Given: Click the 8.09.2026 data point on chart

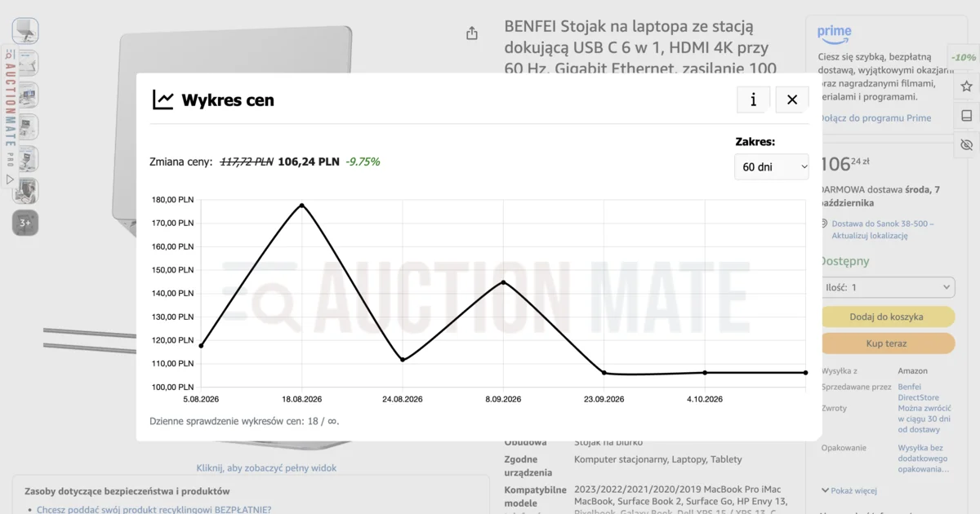Looking at the screenshot, I should click(503, 282).
